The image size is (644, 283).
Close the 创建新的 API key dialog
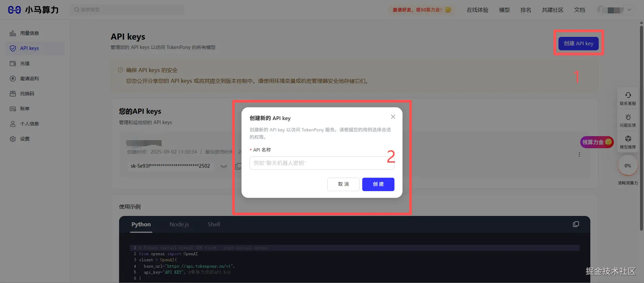[x=393, y=117]
